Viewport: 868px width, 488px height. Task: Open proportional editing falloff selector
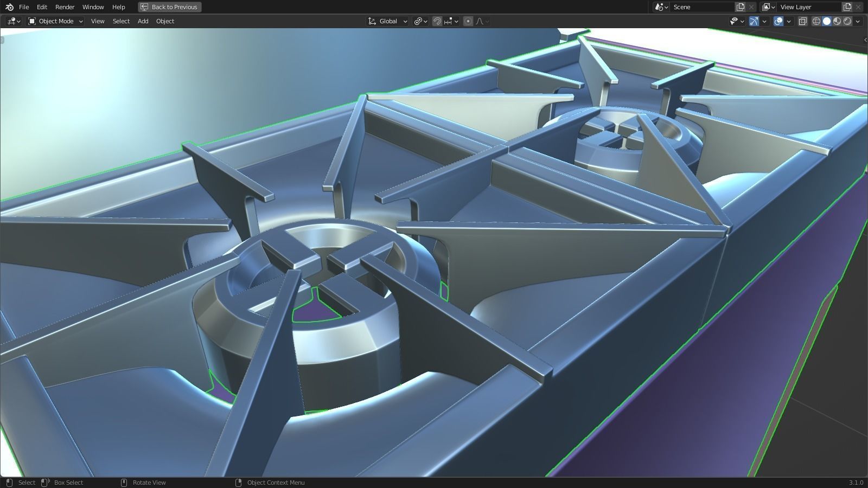(x=482, y=21)
